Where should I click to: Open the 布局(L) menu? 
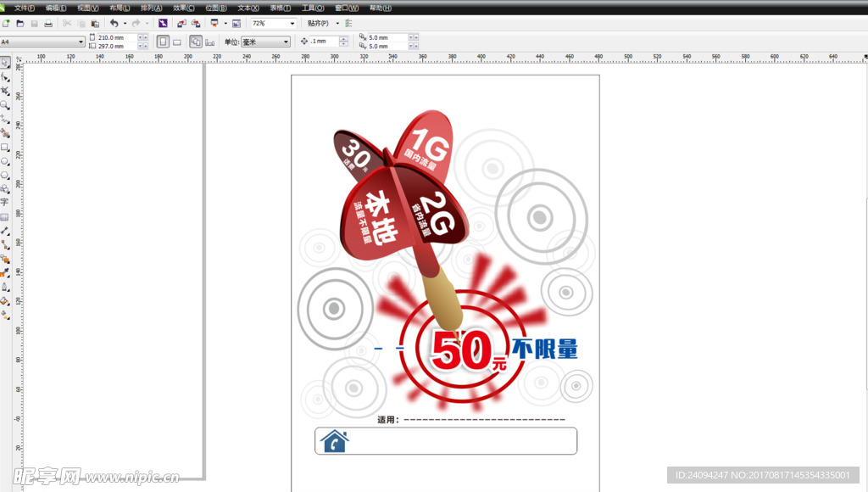tap(120, 8)
